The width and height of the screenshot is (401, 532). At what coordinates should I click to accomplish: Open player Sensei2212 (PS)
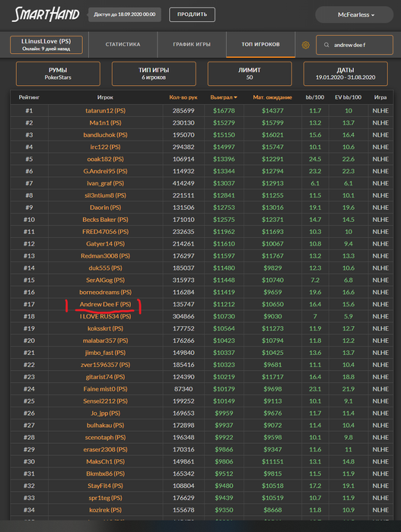105,401
